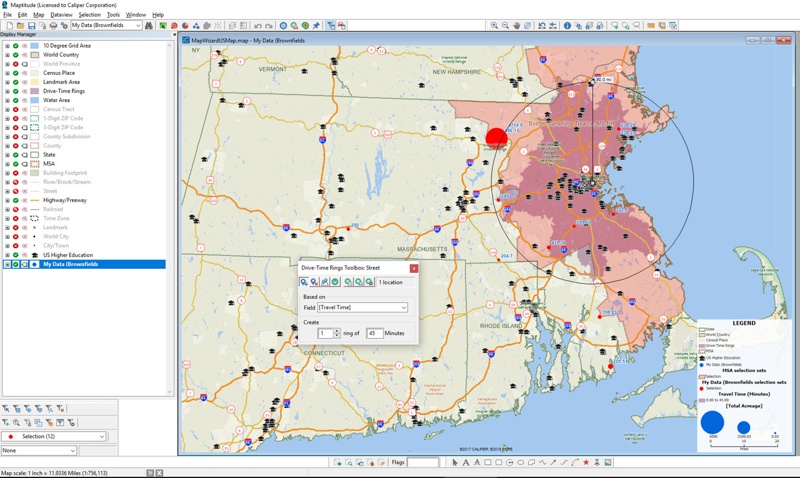Click the pushpin icon in toolbar
Viewport: 800px width, 478px height.
(316, 25)
